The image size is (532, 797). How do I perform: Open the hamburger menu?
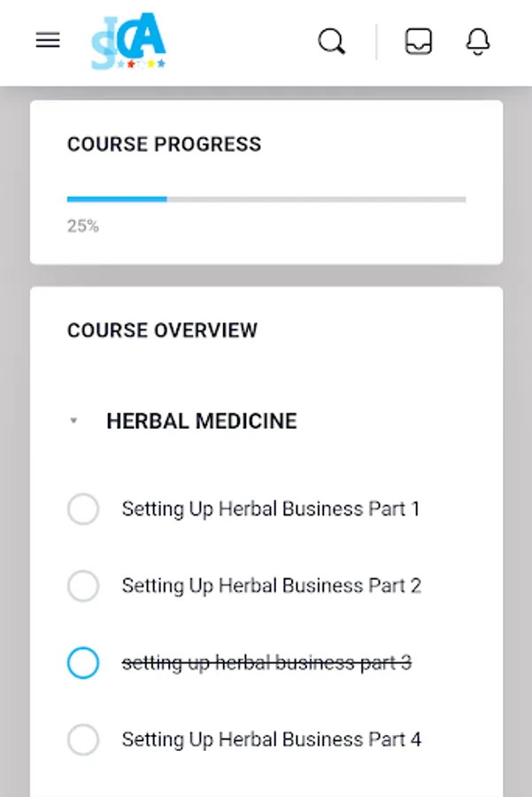click(x=48, y=41)
